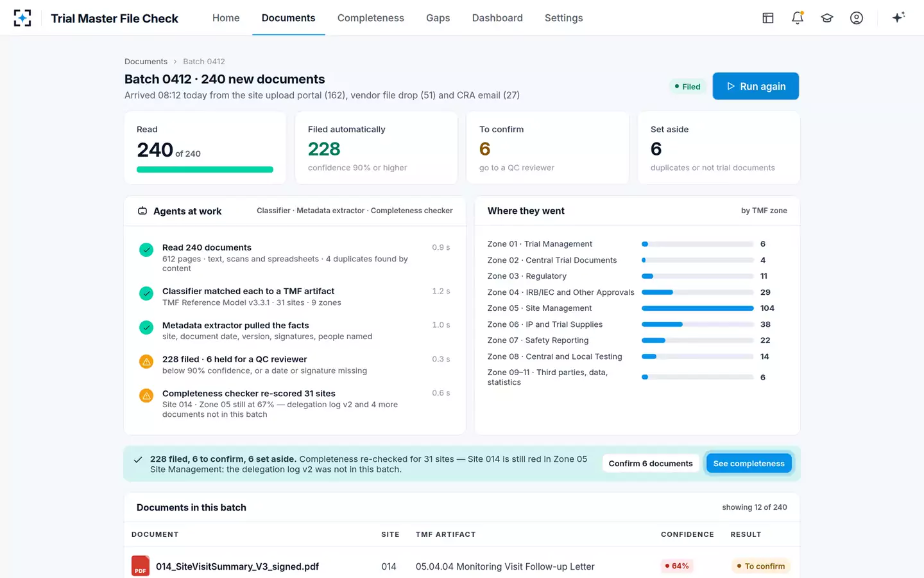The height and width of the screenshot is (578, 924).
Task: Click warning icon beside 228 filed step
Action: point(146,362)
